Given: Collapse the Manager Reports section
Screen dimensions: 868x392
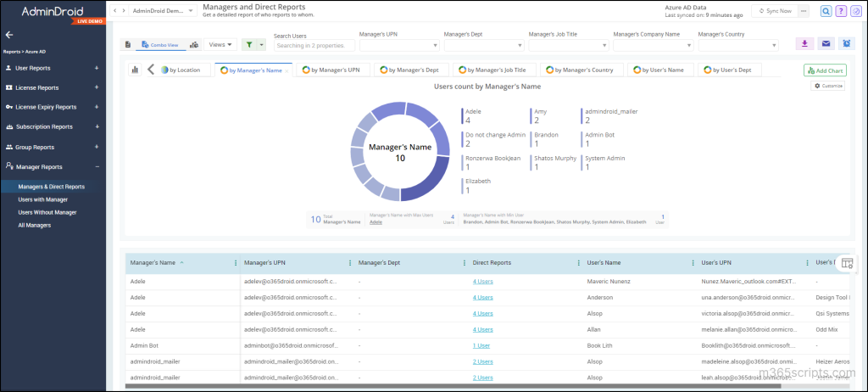Looking at the screenshot, I should pyautogui.click(x=97, y=166).
